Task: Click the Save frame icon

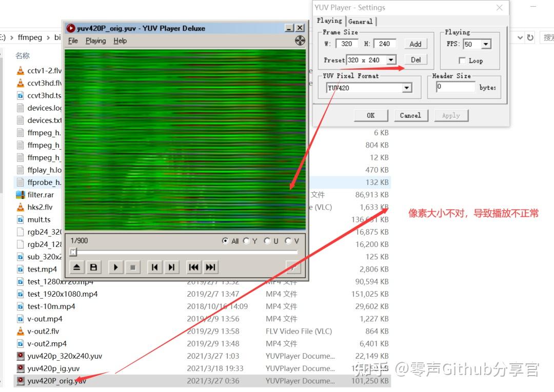Action: (x=94, y=267)
